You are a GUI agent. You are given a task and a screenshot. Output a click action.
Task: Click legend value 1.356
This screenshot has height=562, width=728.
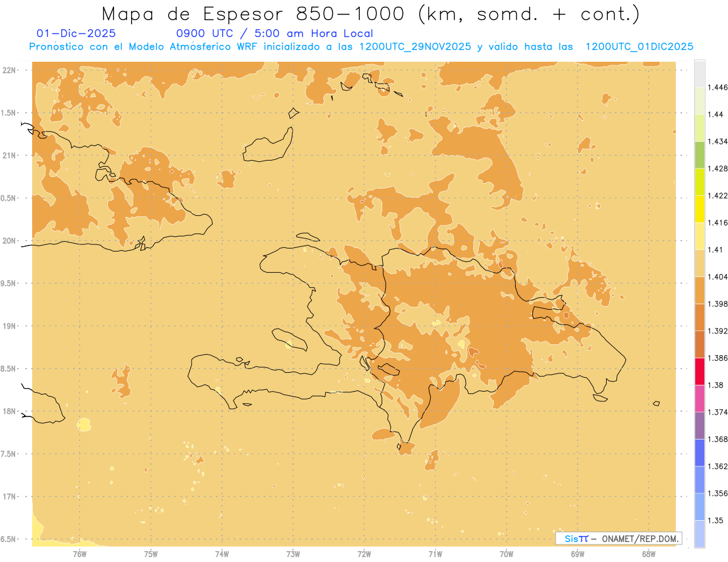717,493
